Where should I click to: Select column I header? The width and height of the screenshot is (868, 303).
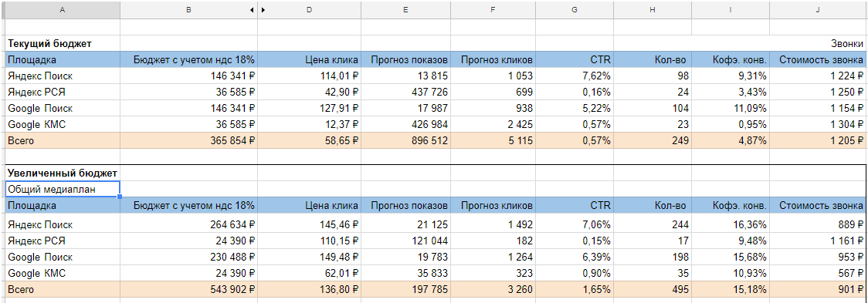tap(731, 9)
